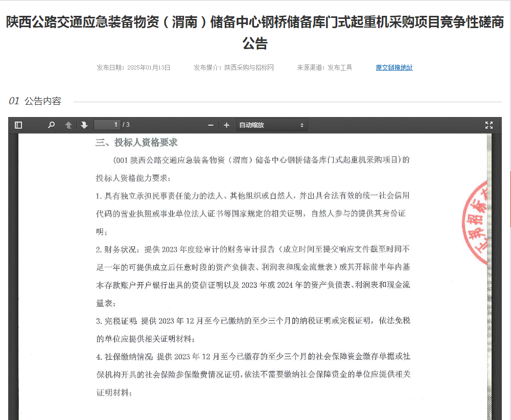
Task: Select the 01 公告内容 section header
Action: point(35,101)
